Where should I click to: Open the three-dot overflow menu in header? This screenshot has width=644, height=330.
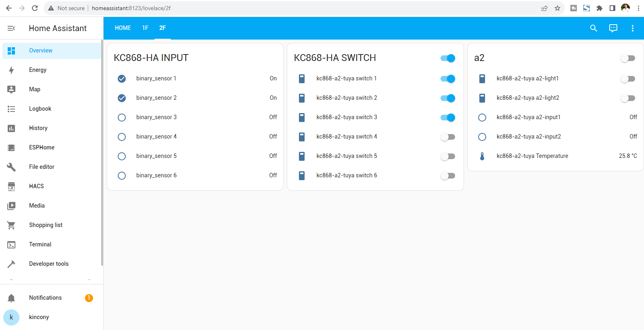click(633, 28)
